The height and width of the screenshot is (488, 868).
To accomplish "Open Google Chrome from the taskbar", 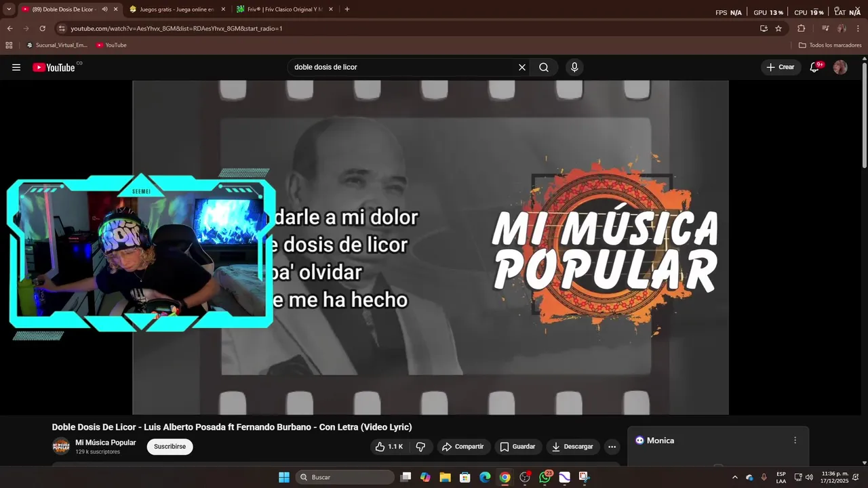I will [505, 477].
